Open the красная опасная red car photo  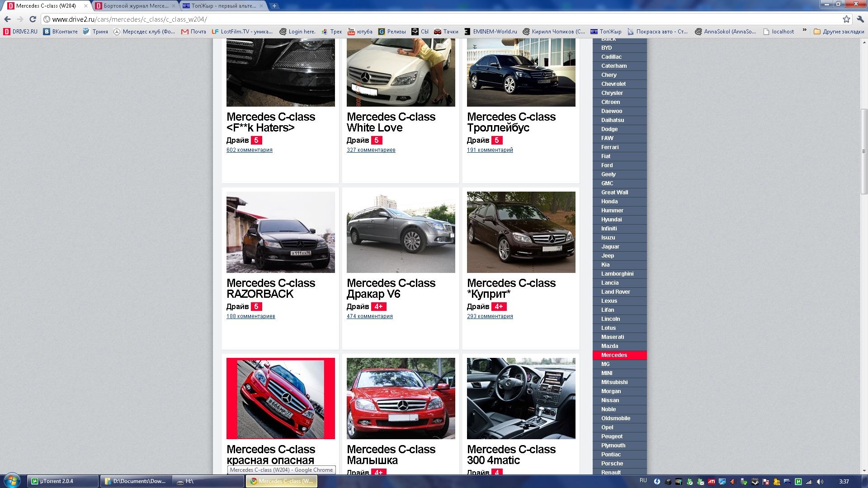[x=281, y=399]
